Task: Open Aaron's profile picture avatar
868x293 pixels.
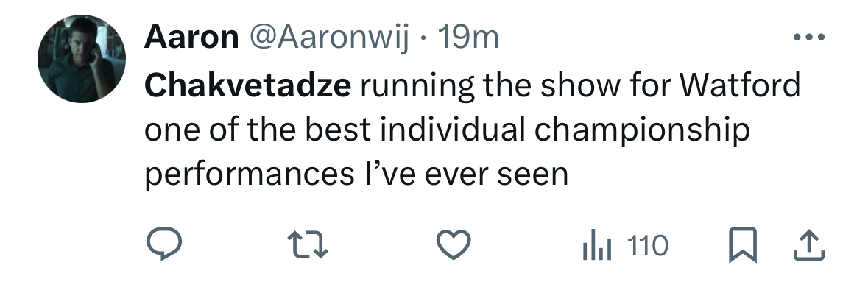Action: [82, 59]
